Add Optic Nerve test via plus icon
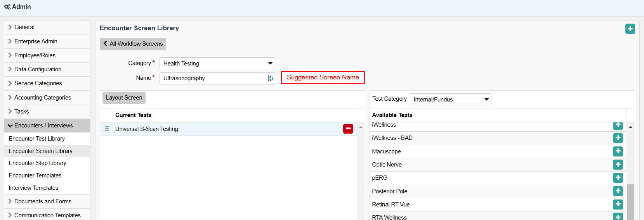The width and height of the screenshot is (644, 220). 618,165
